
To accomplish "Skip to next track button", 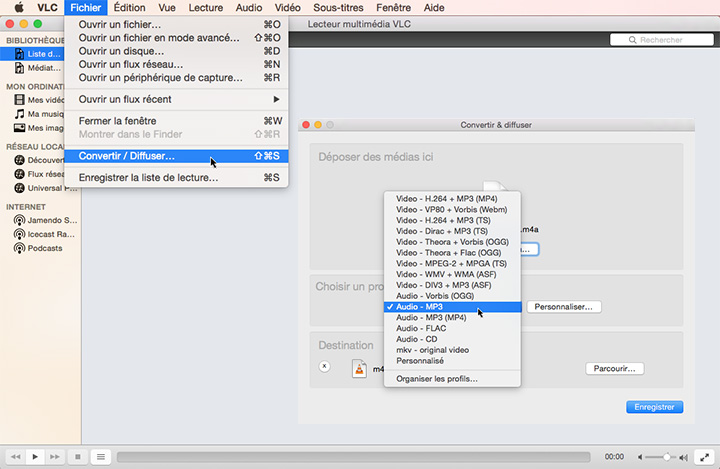I will pyautogui.click(x=55, y=457).
